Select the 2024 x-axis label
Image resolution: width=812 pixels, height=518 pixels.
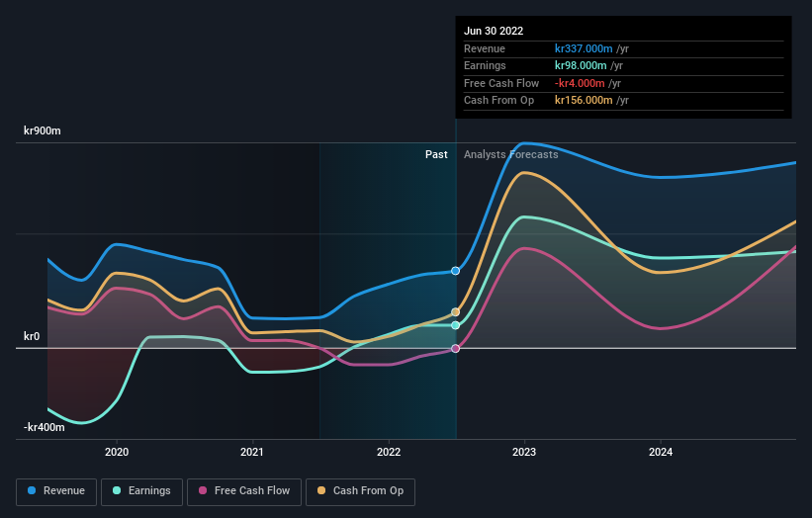coord(661,453)
